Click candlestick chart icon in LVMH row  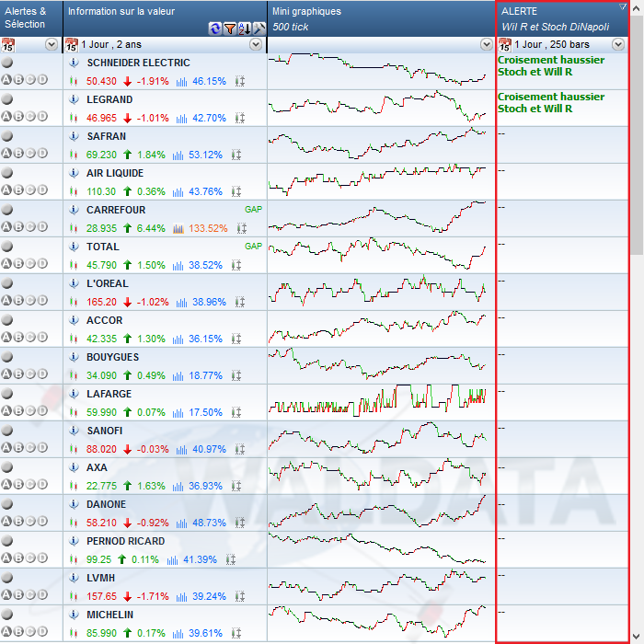[x=74, y=596]
